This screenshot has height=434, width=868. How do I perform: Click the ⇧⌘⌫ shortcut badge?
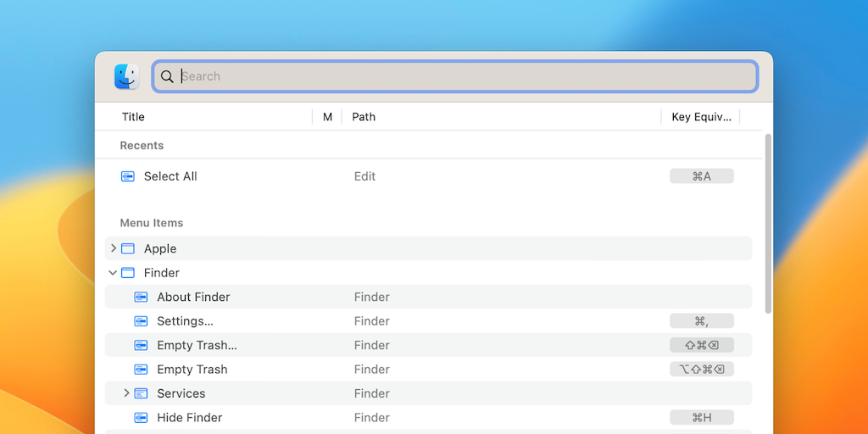click(x=701, y=346)
